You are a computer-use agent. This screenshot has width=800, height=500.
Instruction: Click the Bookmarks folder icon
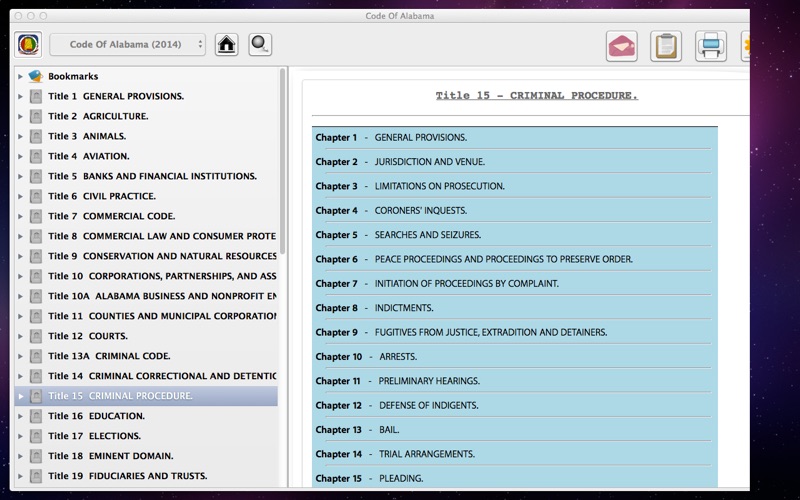coord(36,76)
